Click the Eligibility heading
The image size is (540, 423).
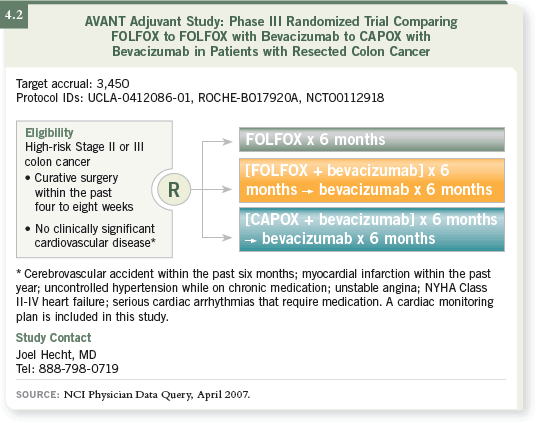[x=49, y=133]
